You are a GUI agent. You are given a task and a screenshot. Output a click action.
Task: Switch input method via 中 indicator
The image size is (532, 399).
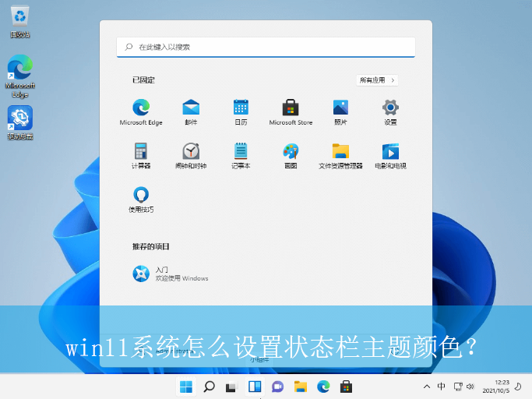[442, 387]
